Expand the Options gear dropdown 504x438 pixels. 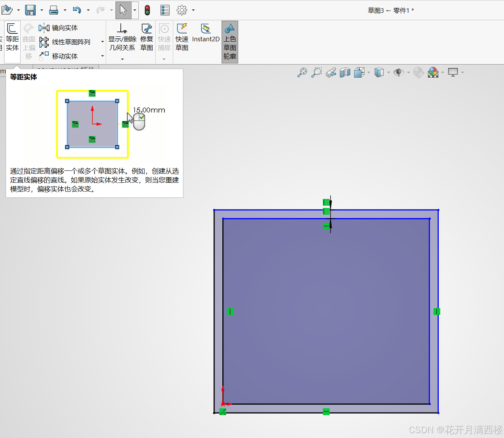point(193,11)
